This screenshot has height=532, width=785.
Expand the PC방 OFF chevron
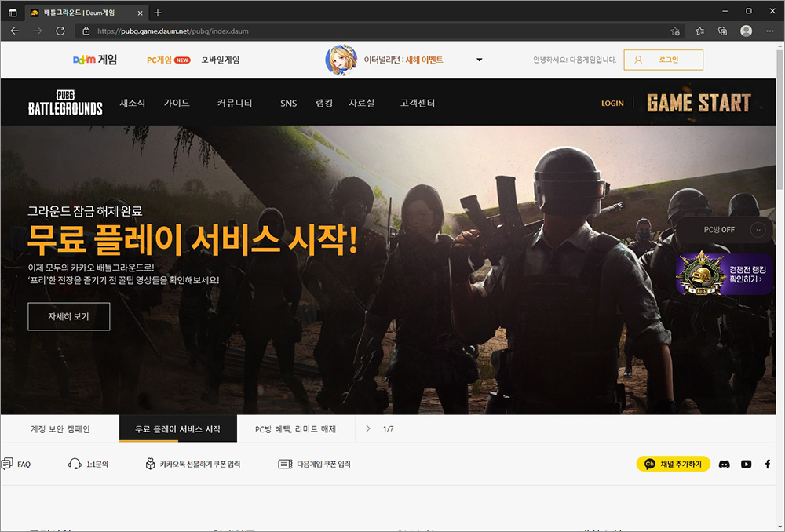(758, 230)
